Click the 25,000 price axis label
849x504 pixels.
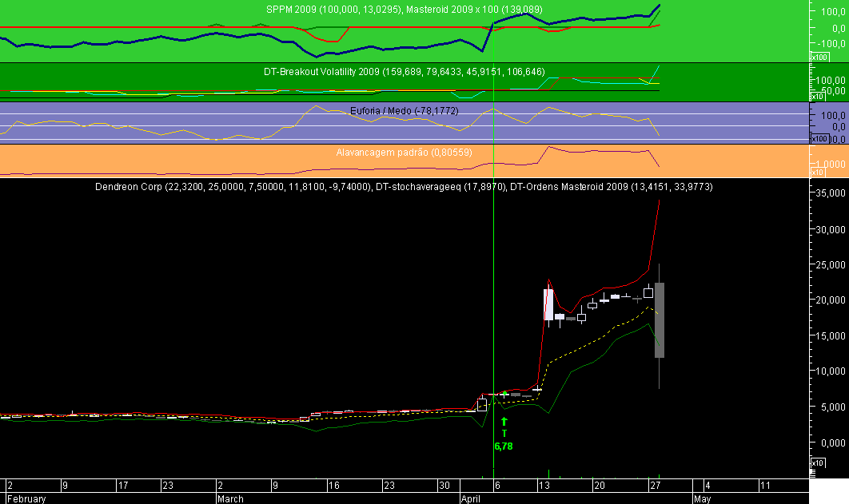pyautogui.click(x=831, y=265)
